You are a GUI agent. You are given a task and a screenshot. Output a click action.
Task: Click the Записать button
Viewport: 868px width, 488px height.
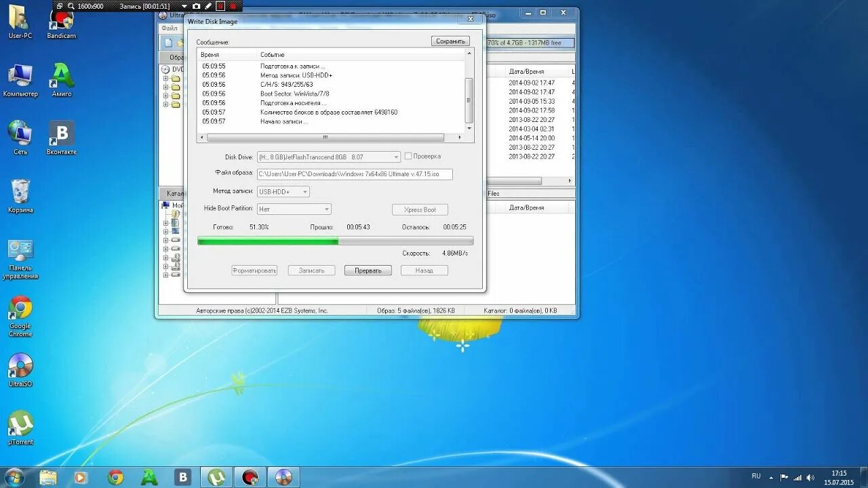(311, 270)
